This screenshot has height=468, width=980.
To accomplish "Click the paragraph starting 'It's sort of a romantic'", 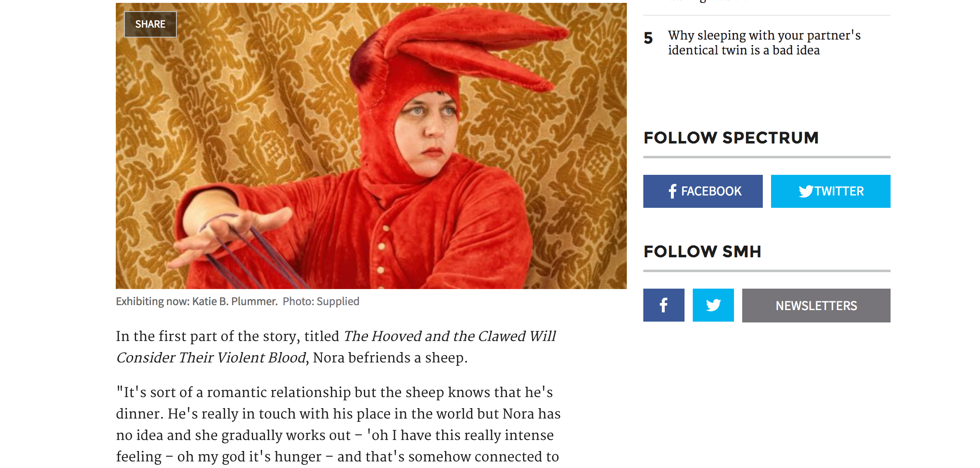I will [x=338, y=425].
